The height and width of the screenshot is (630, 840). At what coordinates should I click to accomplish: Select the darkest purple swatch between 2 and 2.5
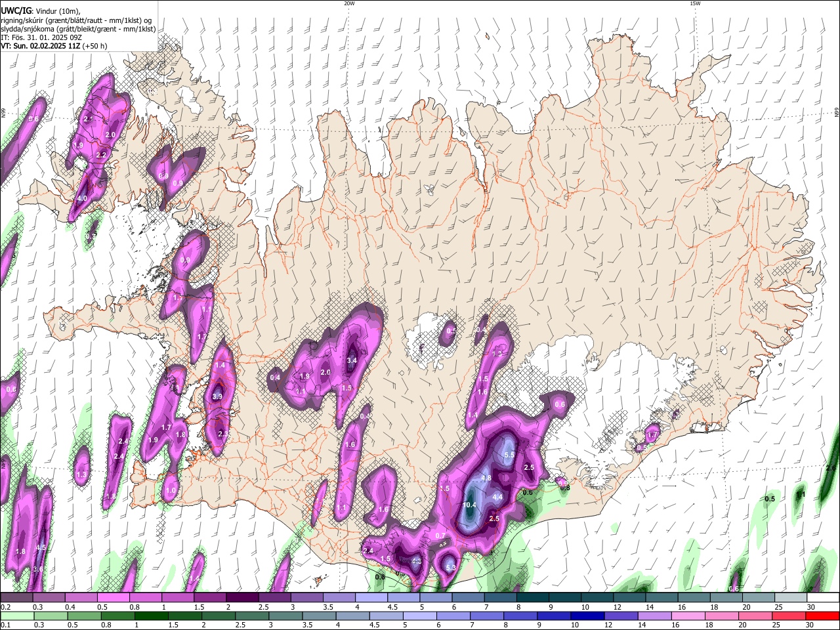coord(242,598)
